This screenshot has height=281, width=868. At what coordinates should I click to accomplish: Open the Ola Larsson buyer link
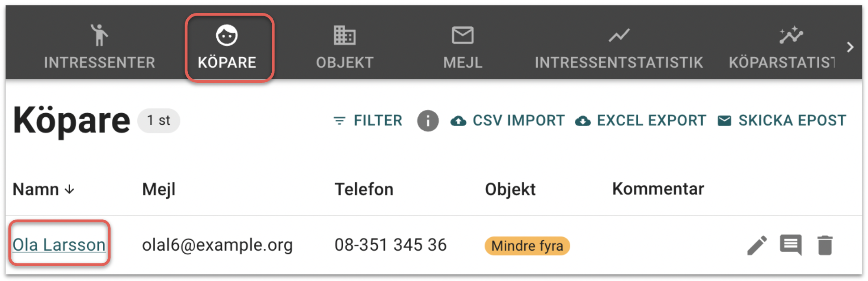(x=59, y=245)
